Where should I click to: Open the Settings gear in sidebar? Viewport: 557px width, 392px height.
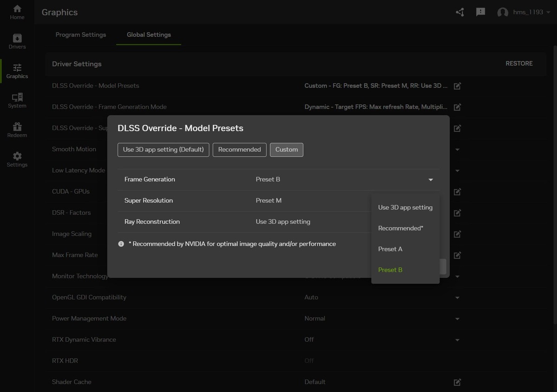(x=17, y=159)
